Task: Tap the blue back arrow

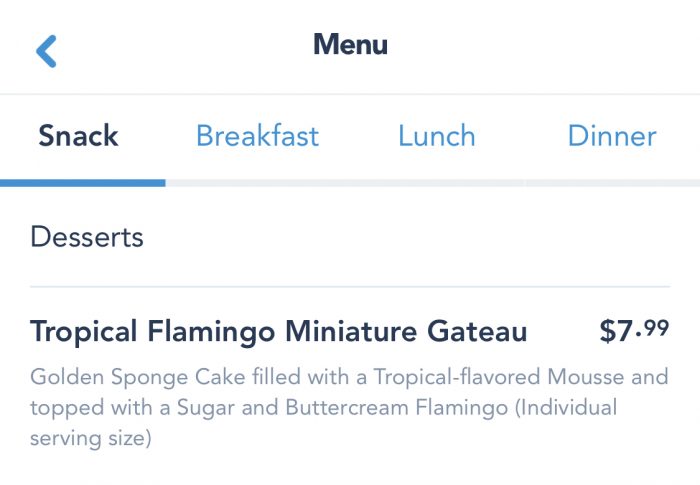Action: pos(46,50)
